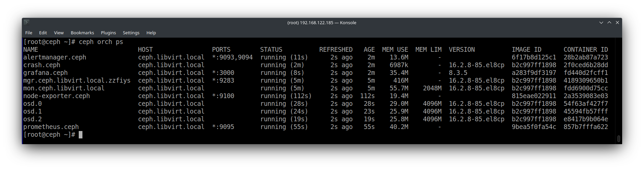Viewport: 644px width, 170px height.
Task: Click the *:9093,9094 ports value
Action: [x=232, y=57]
